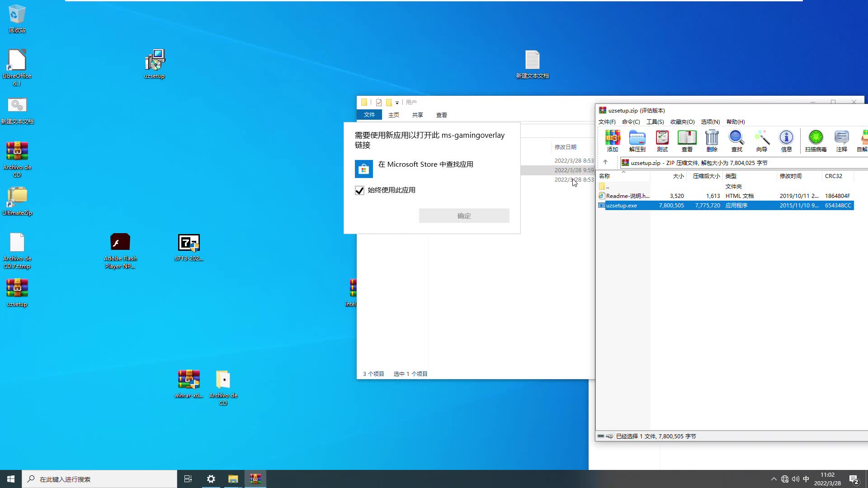Screen dimensions: 868x488
Task: Switch to WinRAR via taskbar icon
Action: coord(255,479)
